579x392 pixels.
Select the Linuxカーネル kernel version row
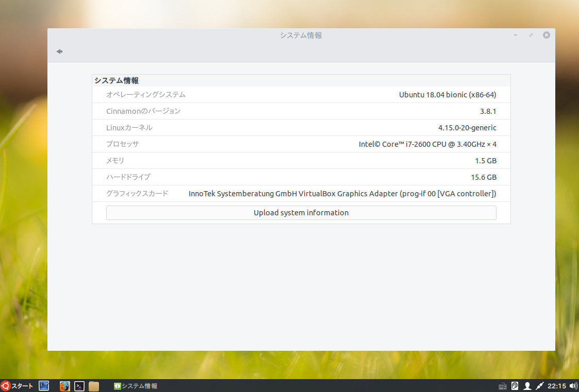301,128
